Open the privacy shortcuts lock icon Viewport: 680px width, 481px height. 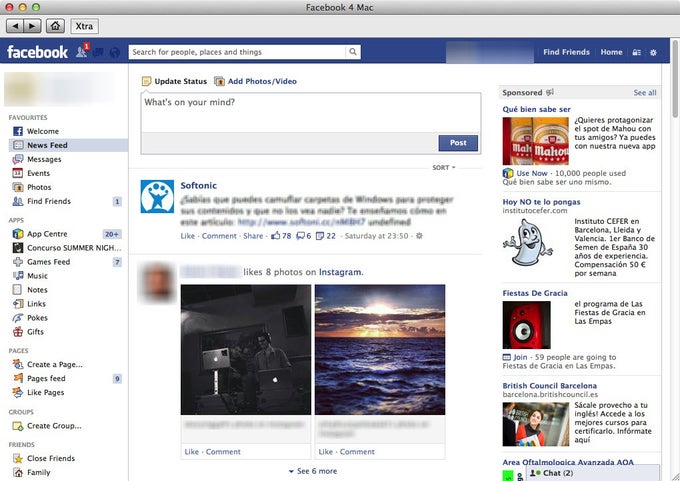[x=636, y=52]
